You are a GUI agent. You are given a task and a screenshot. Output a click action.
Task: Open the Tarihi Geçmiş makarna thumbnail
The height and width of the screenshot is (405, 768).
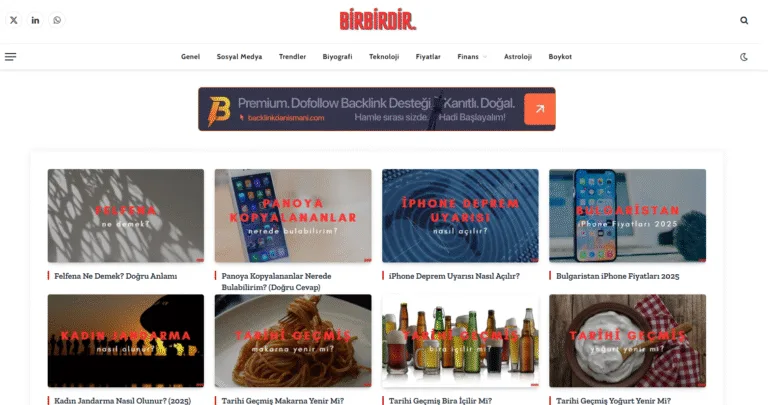point(293,341)
